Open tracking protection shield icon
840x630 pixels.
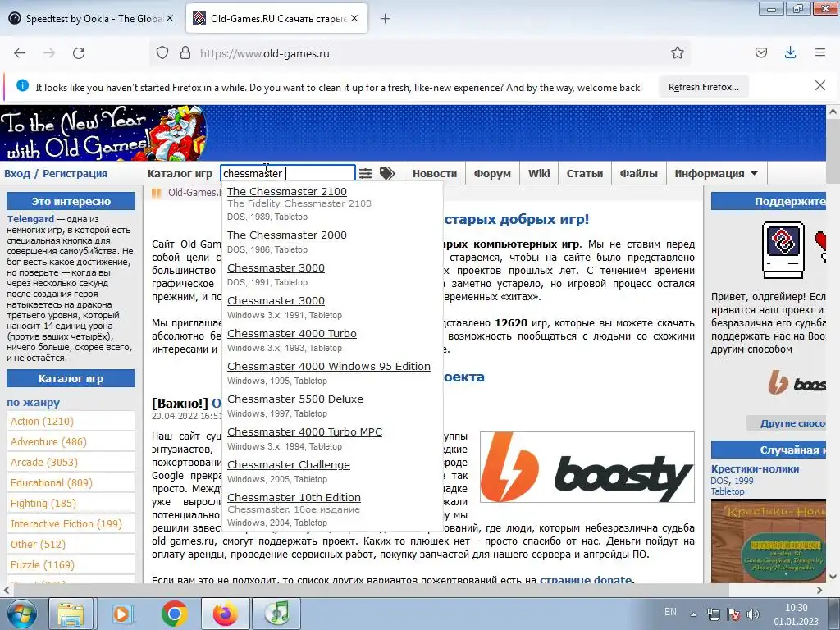162,53
